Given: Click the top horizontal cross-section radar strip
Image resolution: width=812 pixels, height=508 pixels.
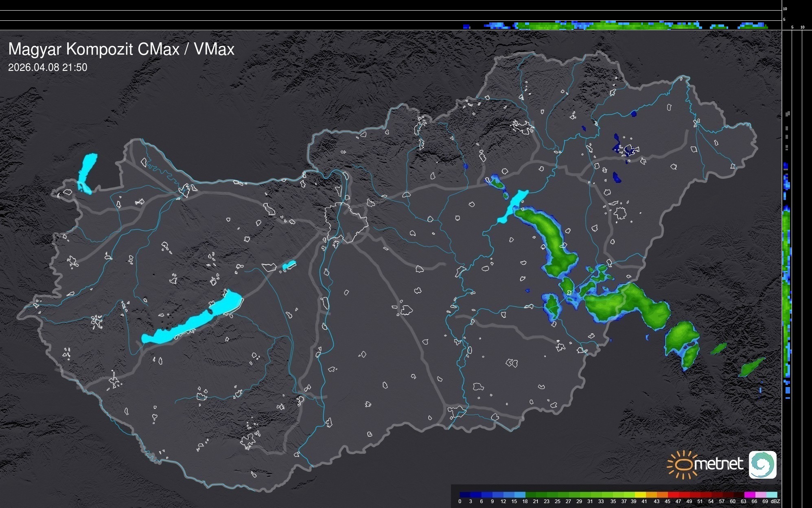Looking at the screenshot, I should pyautogui.click(x=611, y=26).
